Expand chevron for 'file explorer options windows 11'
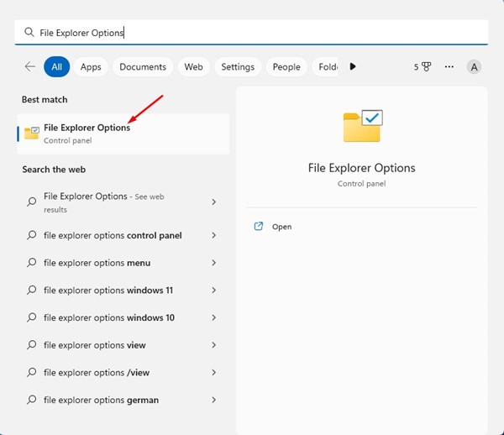Image resolution: width=504 pixels, height=435 pixels. click(x=214, y=291)
